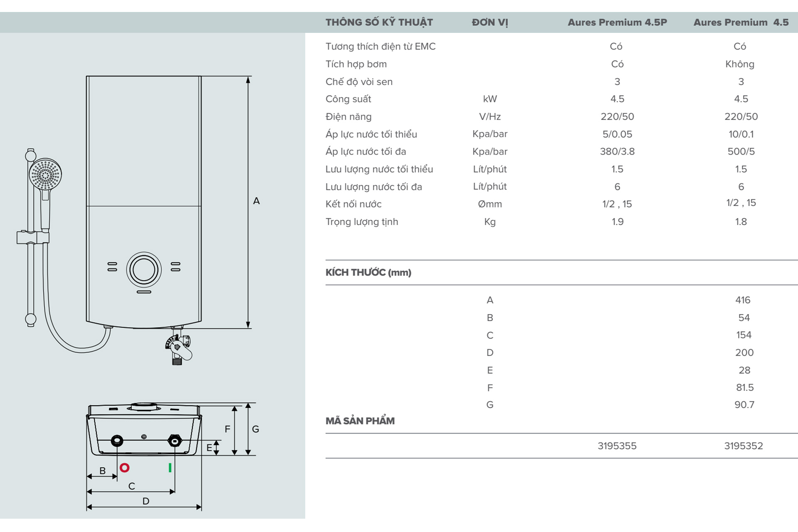Viewport: 798px width, 532px height.
Task: Click the Aures Premium 4.5 column header
Action: click(x=741, y=22)
